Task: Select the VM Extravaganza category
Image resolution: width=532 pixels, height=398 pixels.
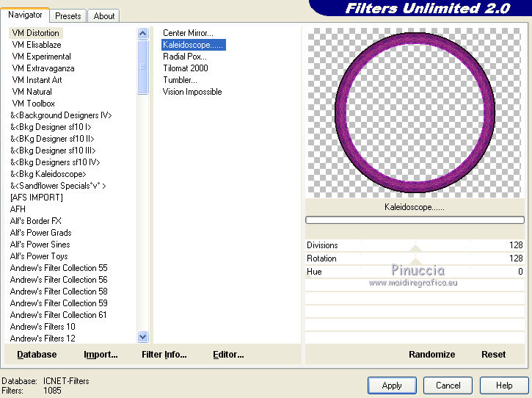Action: 43,68
